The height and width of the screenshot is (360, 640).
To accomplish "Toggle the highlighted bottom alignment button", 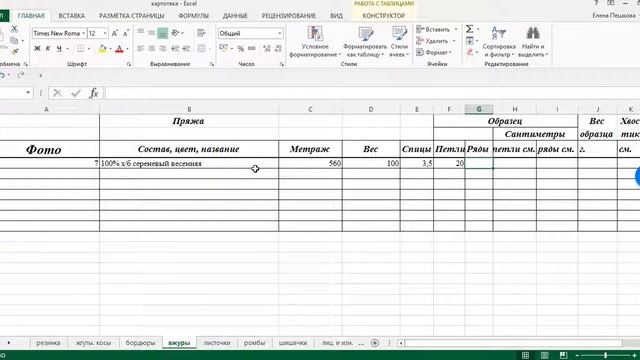I will [x=162, y=33].
